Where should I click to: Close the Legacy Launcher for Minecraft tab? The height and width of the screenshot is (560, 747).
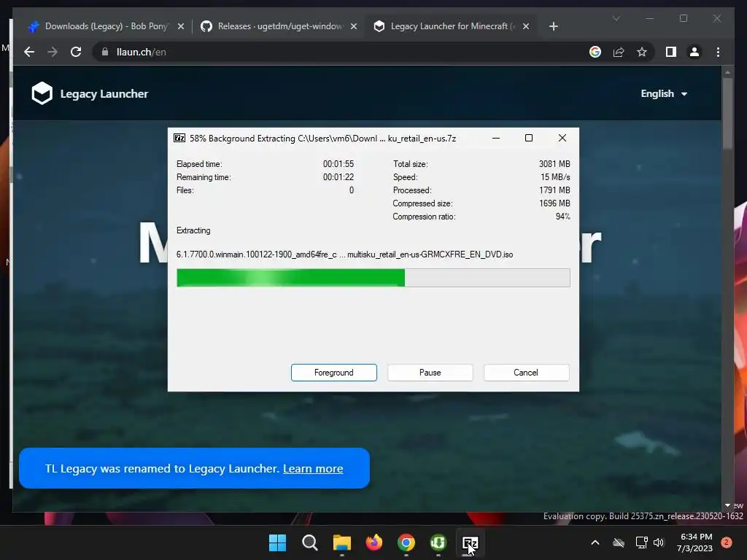click(x=526, y=26)
